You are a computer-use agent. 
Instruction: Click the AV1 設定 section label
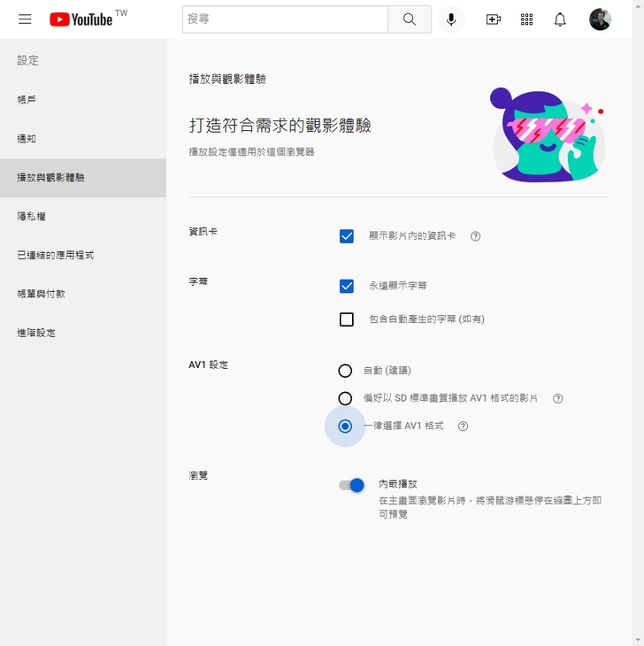coord(208,365)
